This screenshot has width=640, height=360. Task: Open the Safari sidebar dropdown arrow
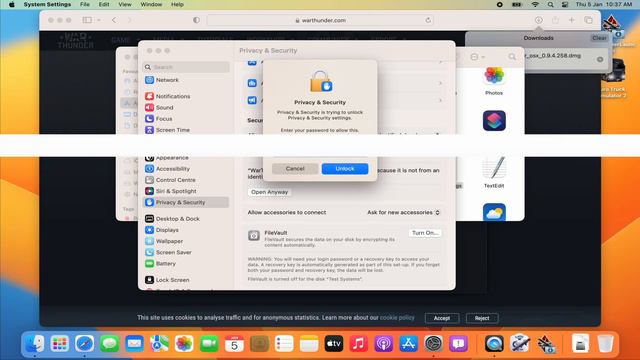(x=99, y=20)
